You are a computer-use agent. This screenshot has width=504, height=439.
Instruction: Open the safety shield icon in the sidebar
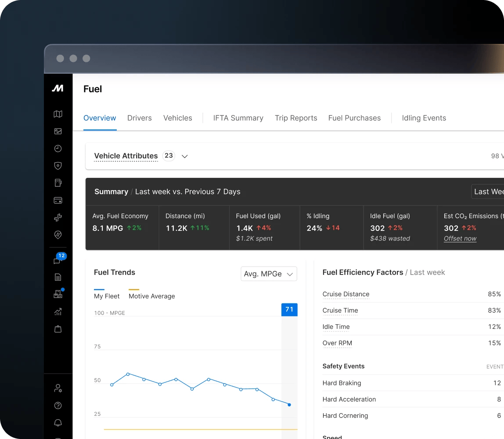point(58,166)
